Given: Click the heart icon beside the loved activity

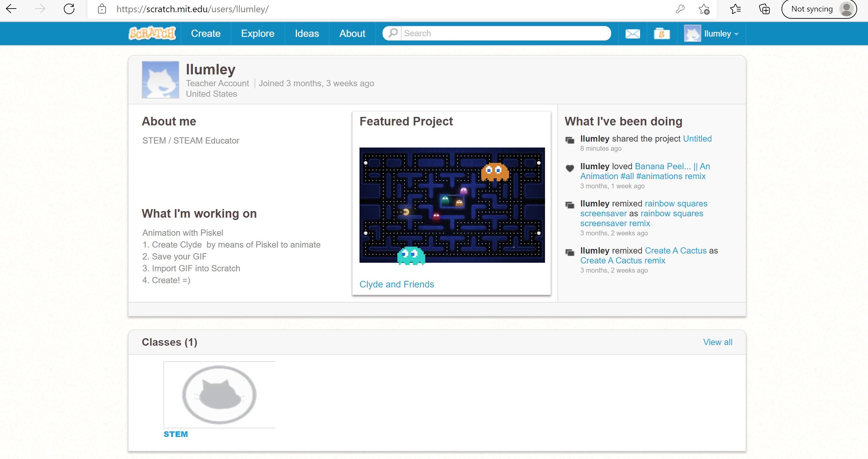Looking at the screenshot, I should [570, 168].
